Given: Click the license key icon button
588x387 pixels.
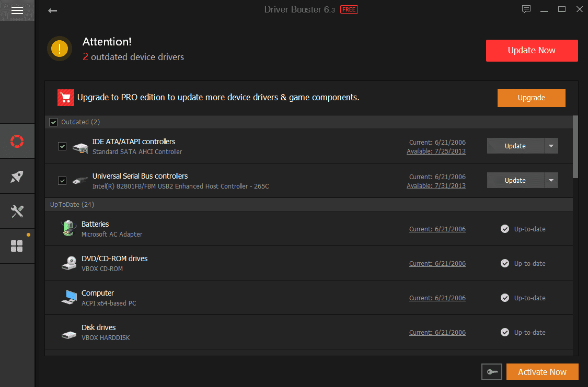Looking at the screenshot, I should pos(492,372).
